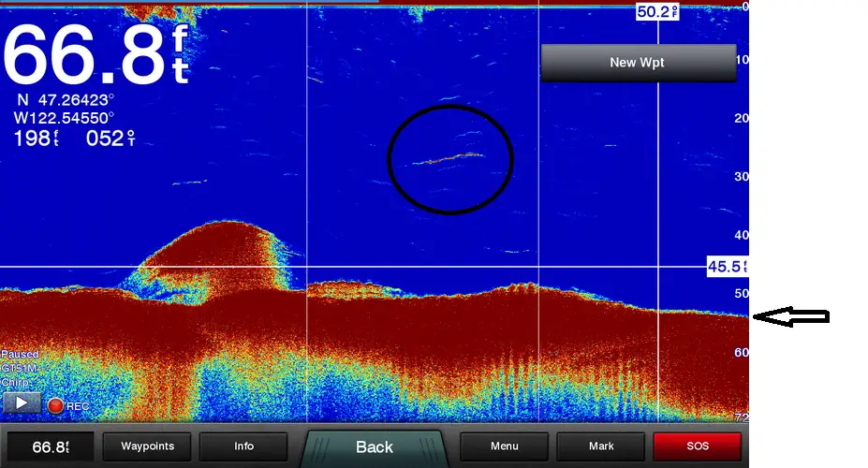This screenshot has height=468, width=868.
Task: Click the 66.8 depth box in bottom bar
Action: click(49, 447)
